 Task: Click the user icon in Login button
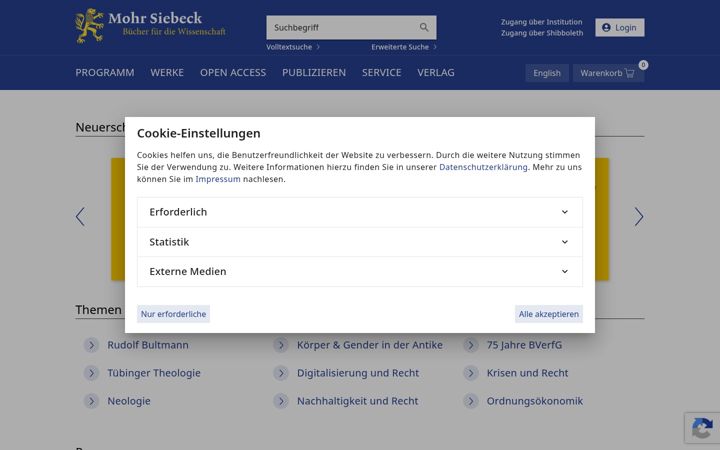pyautogui.click(x=606, y=28)
